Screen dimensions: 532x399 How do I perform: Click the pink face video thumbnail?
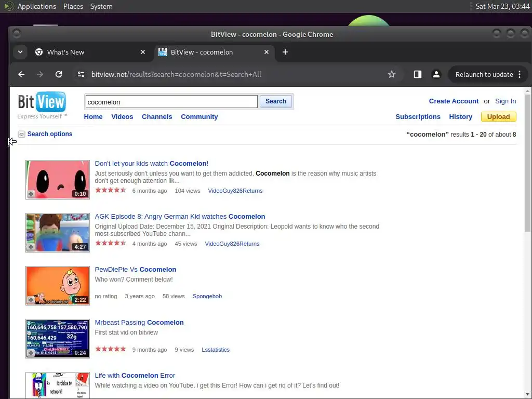point(58,179)
